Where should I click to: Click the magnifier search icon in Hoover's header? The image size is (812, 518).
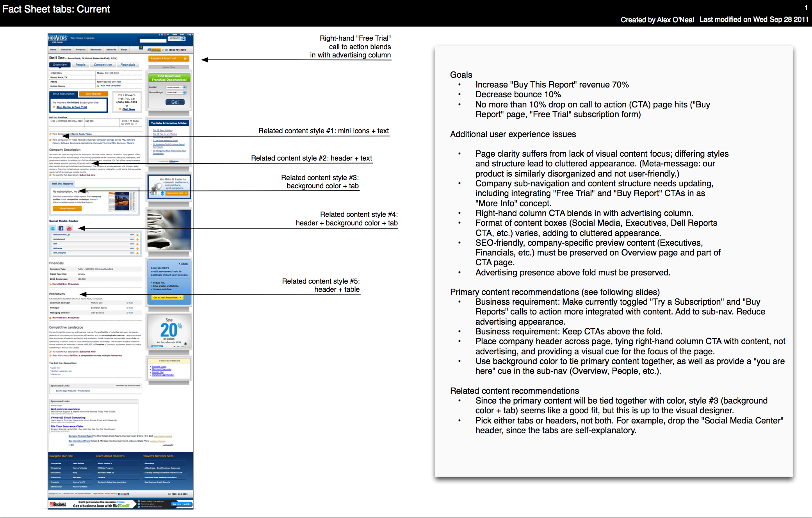point(141,47)
